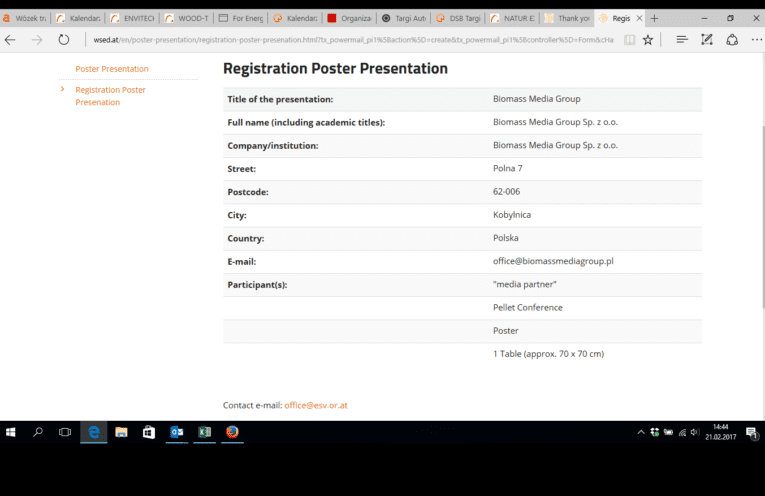
Task: Switch to the DSB Targi tab
Action: 458,19
